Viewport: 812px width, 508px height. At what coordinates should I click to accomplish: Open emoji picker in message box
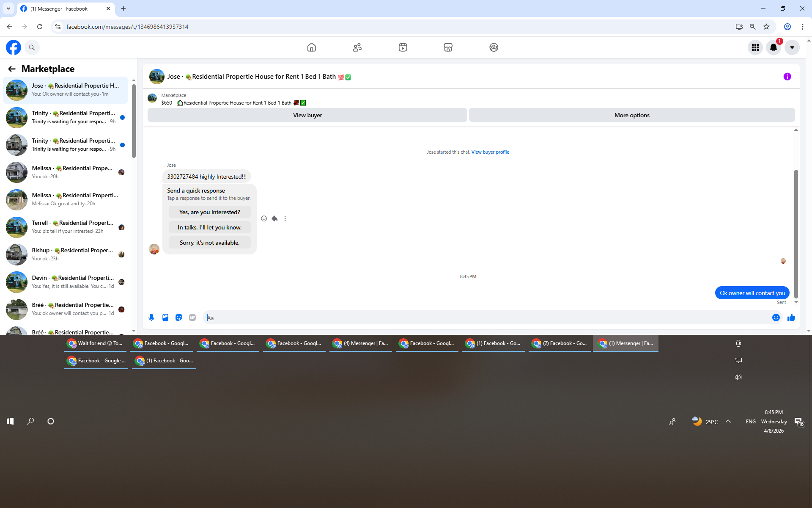pyautogui.click(x=776, y=317)
